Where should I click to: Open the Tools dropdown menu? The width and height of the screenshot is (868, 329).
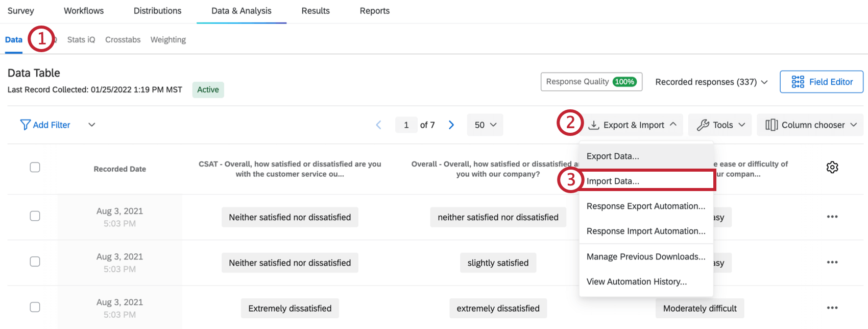click(x=720, y=125)
